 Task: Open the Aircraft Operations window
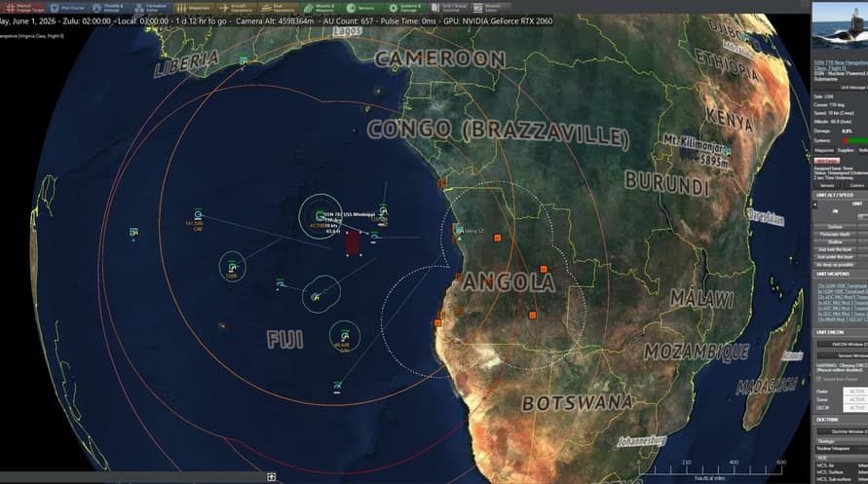237,8
